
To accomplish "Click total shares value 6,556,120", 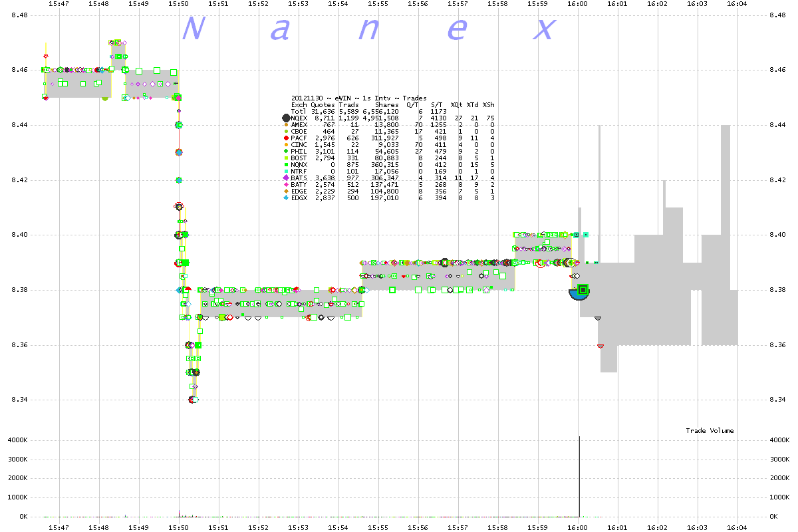I will pos(381,112).
